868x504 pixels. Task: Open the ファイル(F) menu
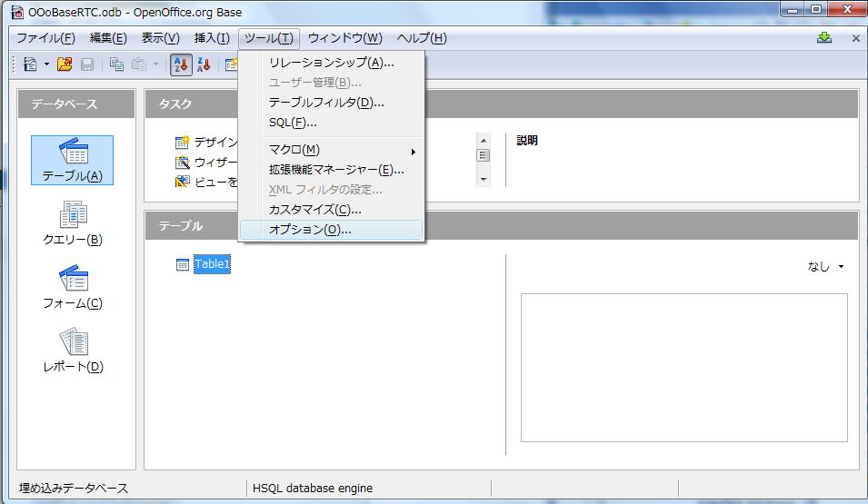pos(45,38)
